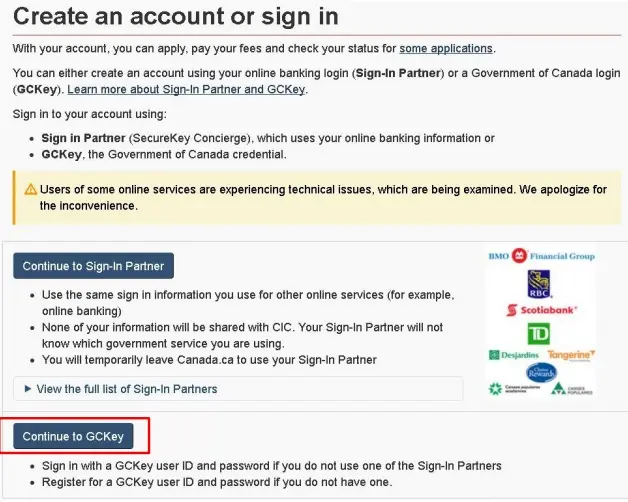
Task: Open Learn more about Sign-In Partner and GCKey
Action: click(x=186, y=89)
